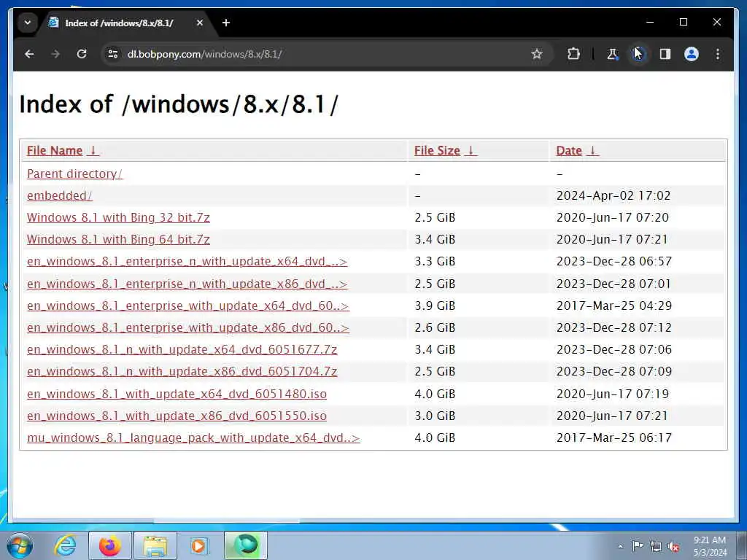This screenshot has height=560, width=747.
Task: Select the Index of /windows/8.x/8.1/ tab
Action: coord(125,23)
